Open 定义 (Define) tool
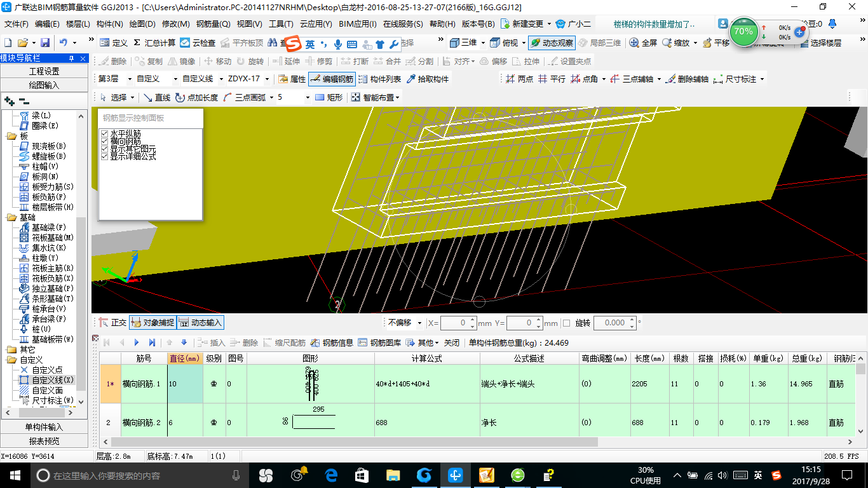The height and width of the screenshot is (488, 868). (x=114, y=43)
